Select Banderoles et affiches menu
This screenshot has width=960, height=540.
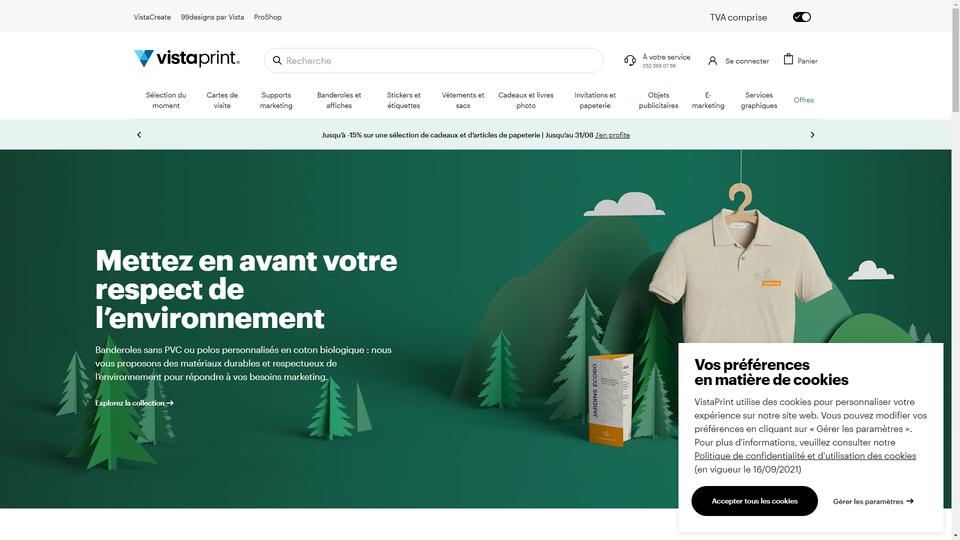pyautogui.click(x=339, y=100)
